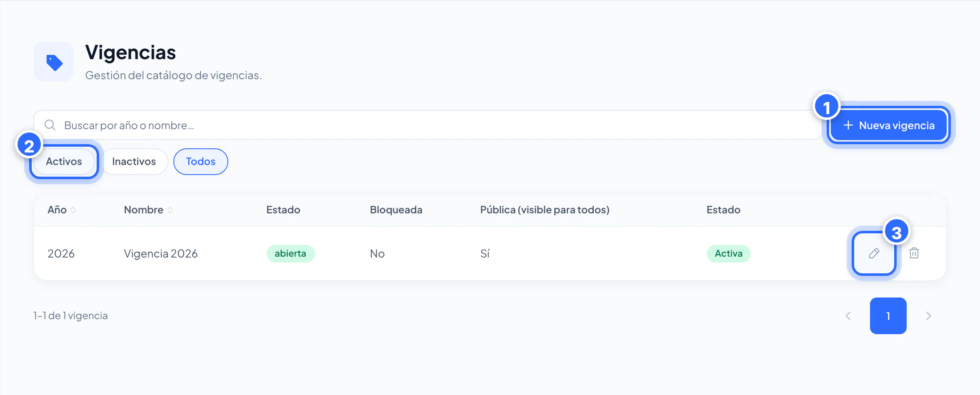Click the 'No' value under Bloqueada

pyautogui.click(x=377, y=253)
